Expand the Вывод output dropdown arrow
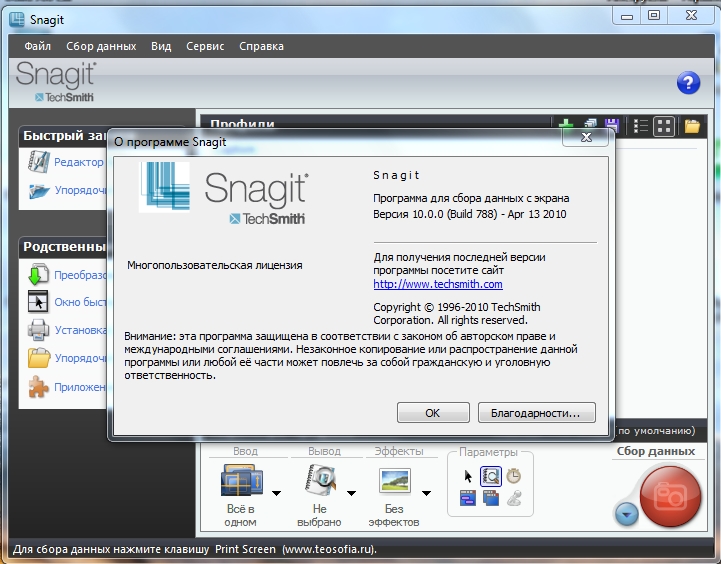Viewport: 721px width, 564px height. [351, 493]
